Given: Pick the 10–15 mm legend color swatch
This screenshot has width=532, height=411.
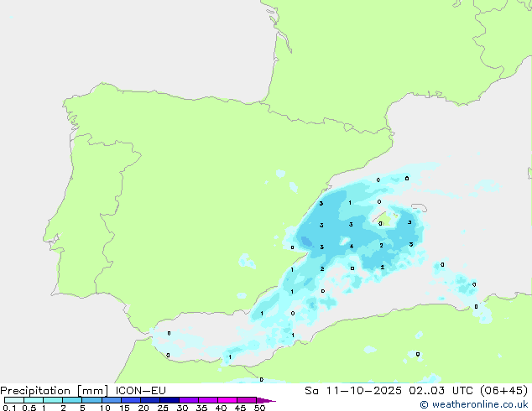Looking at the screenshot, I should [x=111, y=400].
